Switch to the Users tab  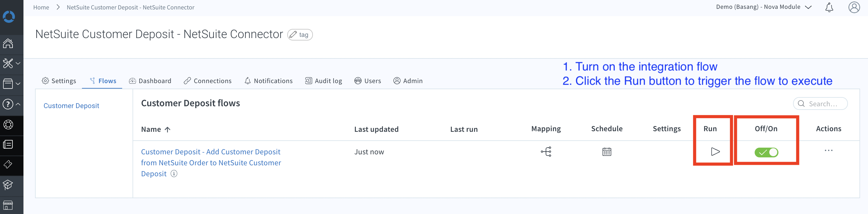pyautogui.click(x=368, y=81)
